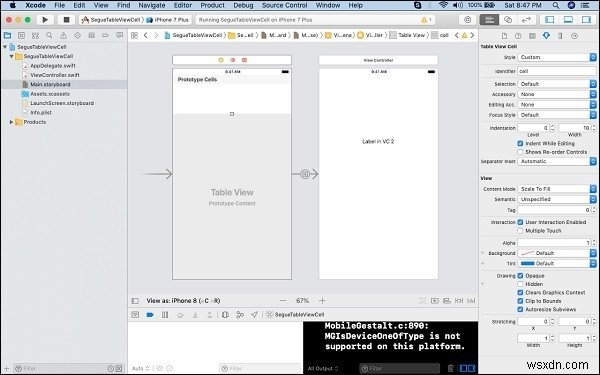Screen dimensions: 600x375
Task: Open the Content Mode dropdown
Action: (x=557, y=189)
